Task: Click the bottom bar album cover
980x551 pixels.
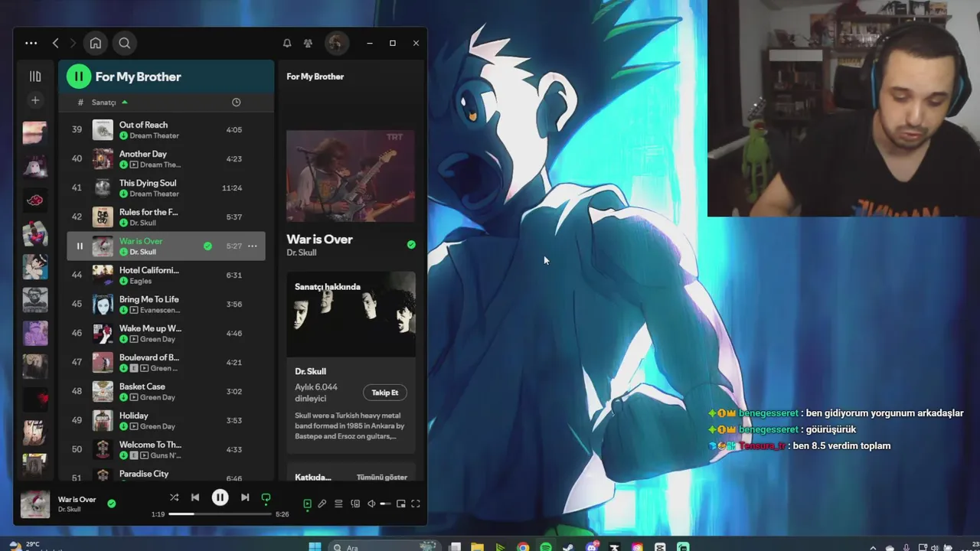Action: pos(35,504)
